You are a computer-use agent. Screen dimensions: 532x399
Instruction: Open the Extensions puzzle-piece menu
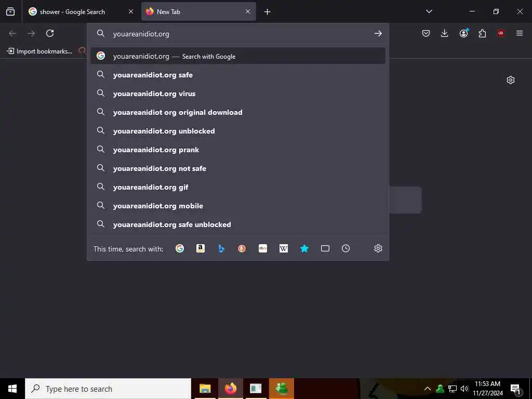coord(482,33)
